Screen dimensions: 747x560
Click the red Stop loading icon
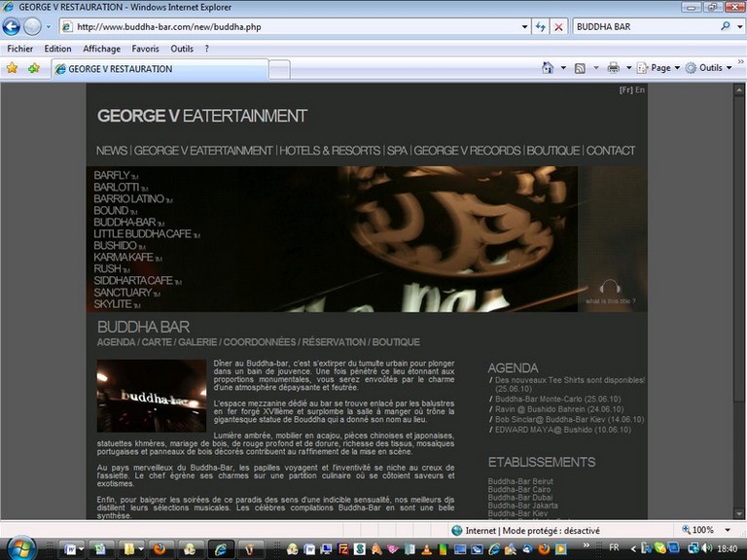click(559, 27)
